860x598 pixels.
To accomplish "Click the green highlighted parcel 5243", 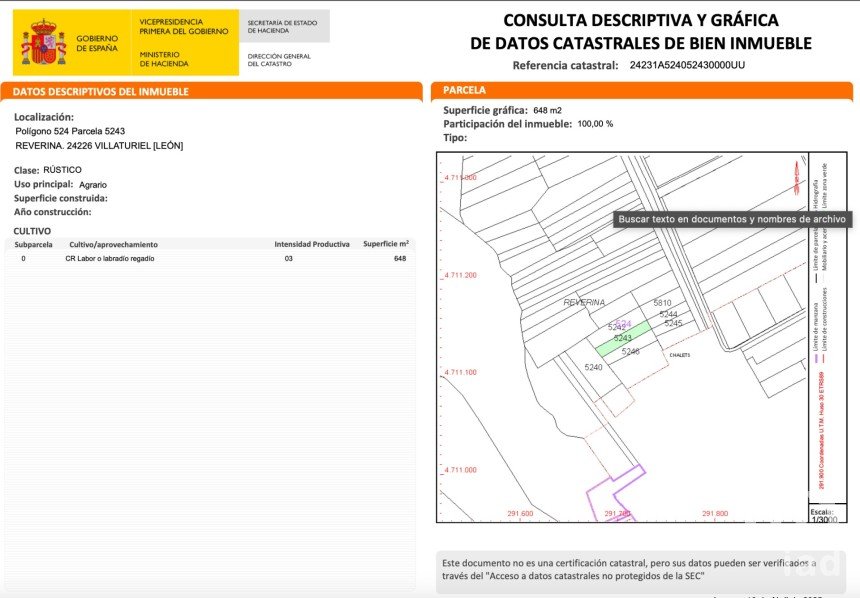I will point(624,339).
